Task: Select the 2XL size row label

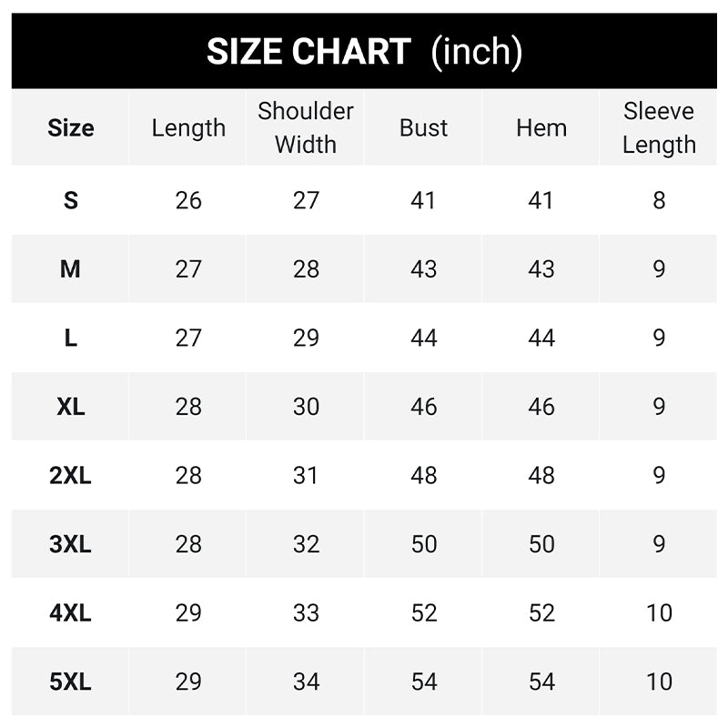Action: coord(71,475)
